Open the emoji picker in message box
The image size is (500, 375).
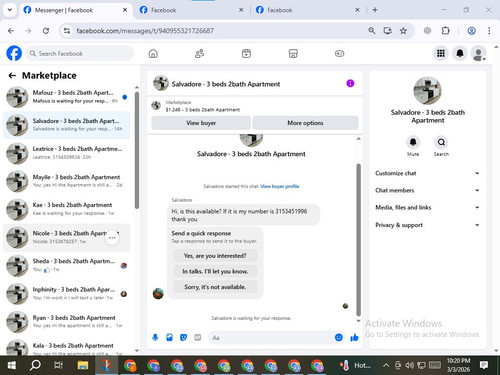[x=339, y=338]
